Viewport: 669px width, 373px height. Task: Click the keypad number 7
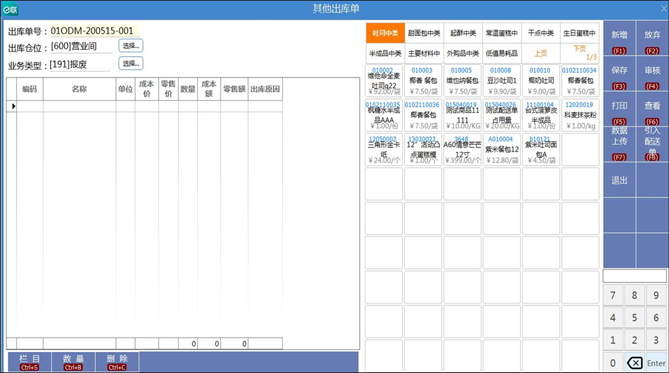(x=613, y=295)
